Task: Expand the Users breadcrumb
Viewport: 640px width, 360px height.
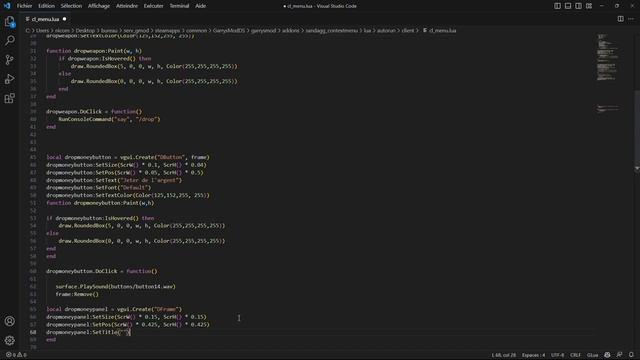Action: [42, 30]
